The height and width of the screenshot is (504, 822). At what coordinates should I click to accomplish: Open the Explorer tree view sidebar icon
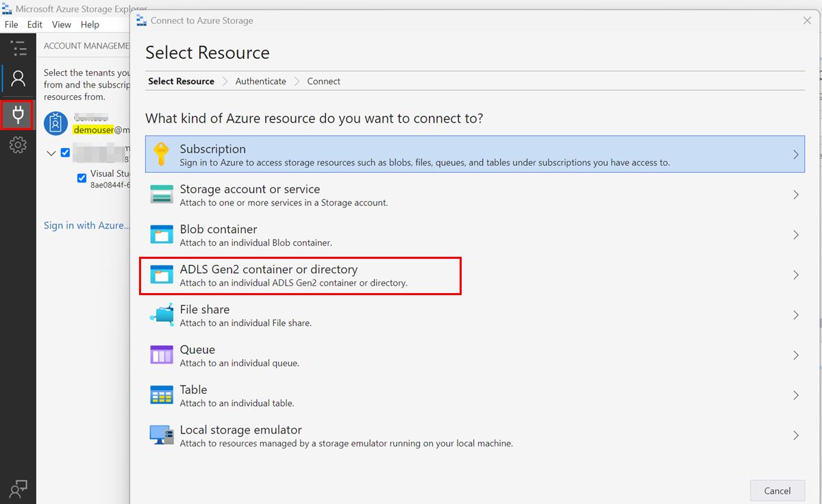pyautogui.click(x=18, y=47)
